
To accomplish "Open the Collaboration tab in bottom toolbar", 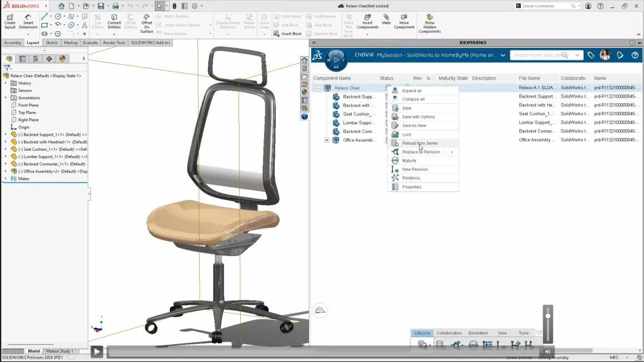I will click(449, 333).
